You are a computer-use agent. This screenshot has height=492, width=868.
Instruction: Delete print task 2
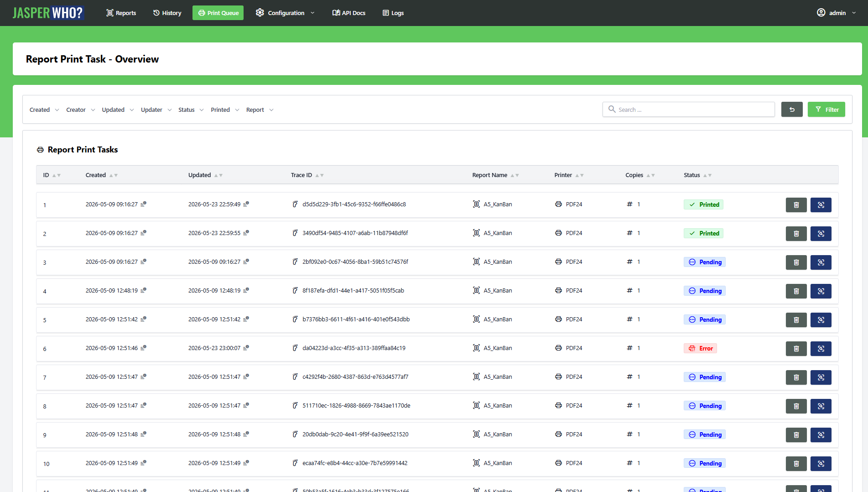click(x=796, y=234)
